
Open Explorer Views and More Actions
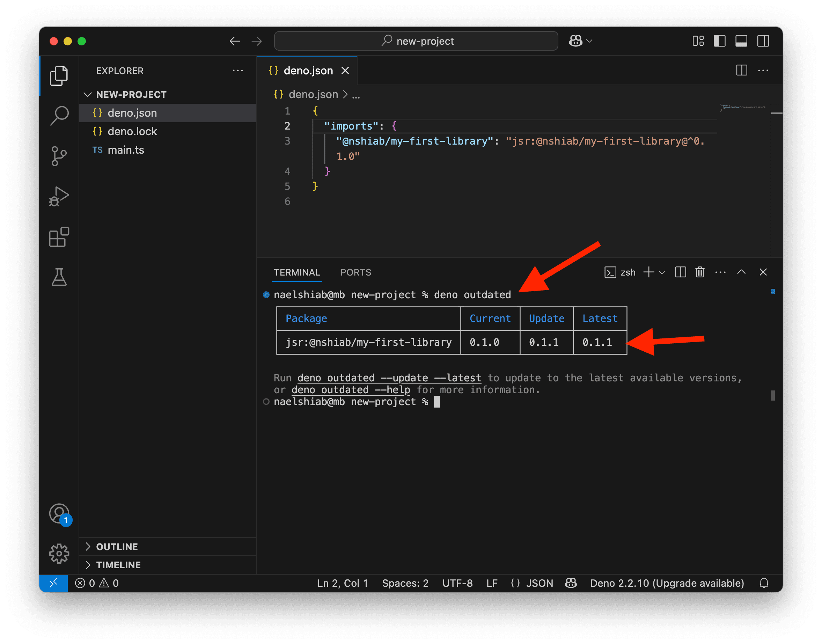[238, 70]
